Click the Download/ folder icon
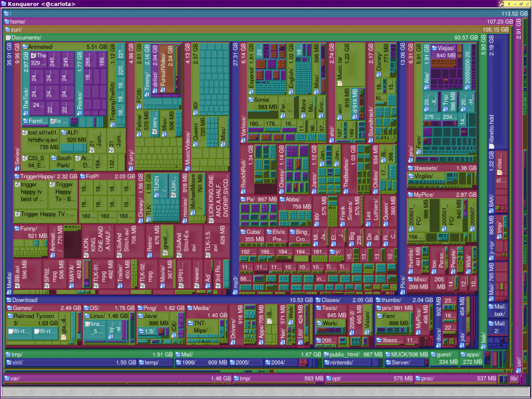This screenshot has height=399, width=532. (9, 301)
